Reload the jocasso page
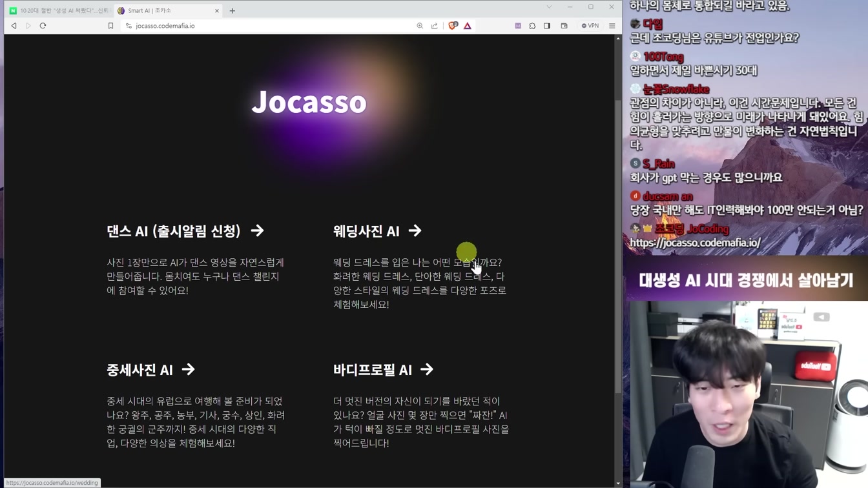868x488 pixels. pos(43,26)
